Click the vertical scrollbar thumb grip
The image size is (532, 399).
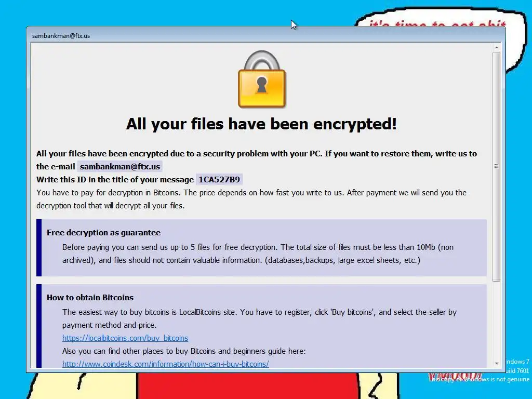[496, 166]
